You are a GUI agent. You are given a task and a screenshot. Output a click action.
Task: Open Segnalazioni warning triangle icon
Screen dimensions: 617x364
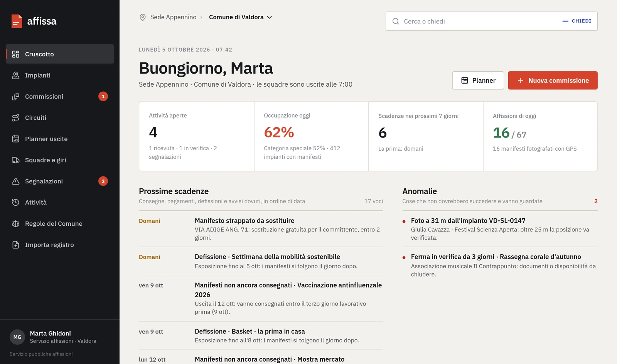(x=15, y=181)
